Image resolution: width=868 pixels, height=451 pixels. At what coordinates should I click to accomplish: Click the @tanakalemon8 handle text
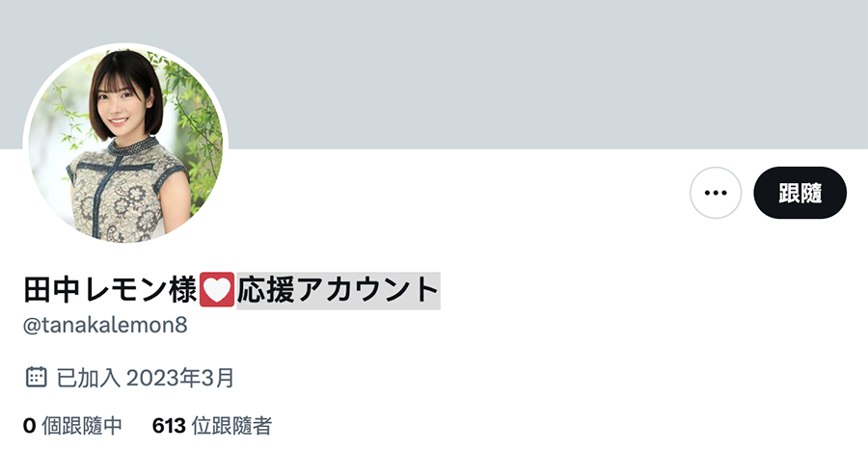[105, 325]
